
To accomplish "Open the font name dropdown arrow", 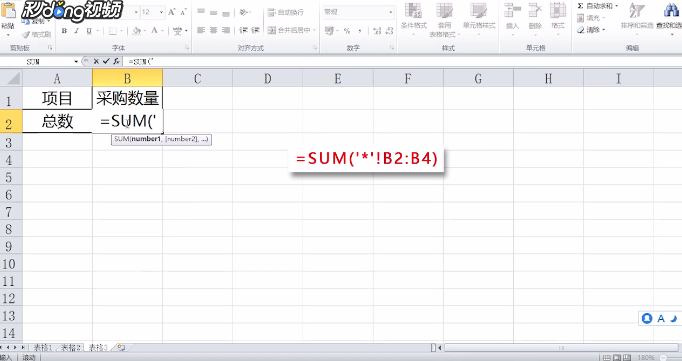I will pos(136,12).
